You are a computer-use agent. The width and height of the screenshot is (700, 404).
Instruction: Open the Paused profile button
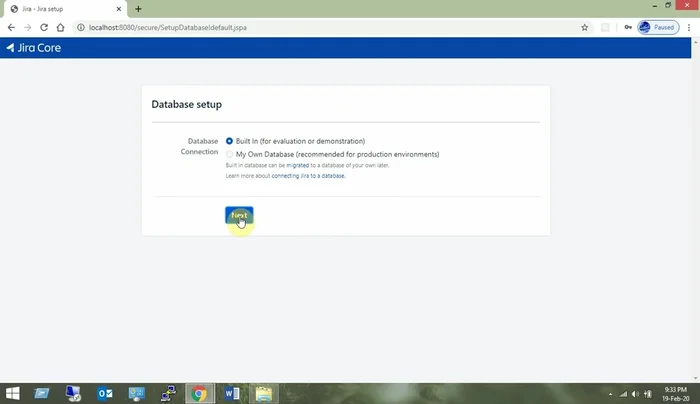pos(658,28)
